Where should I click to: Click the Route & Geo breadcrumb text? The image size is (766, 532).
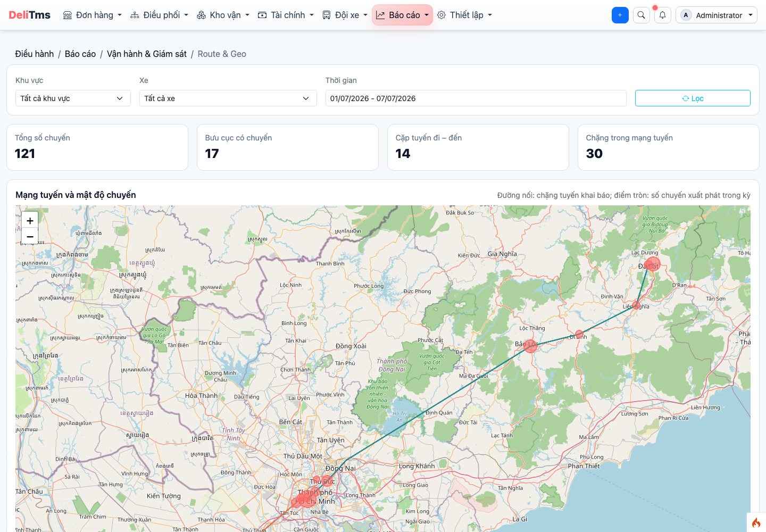point(222,54)
